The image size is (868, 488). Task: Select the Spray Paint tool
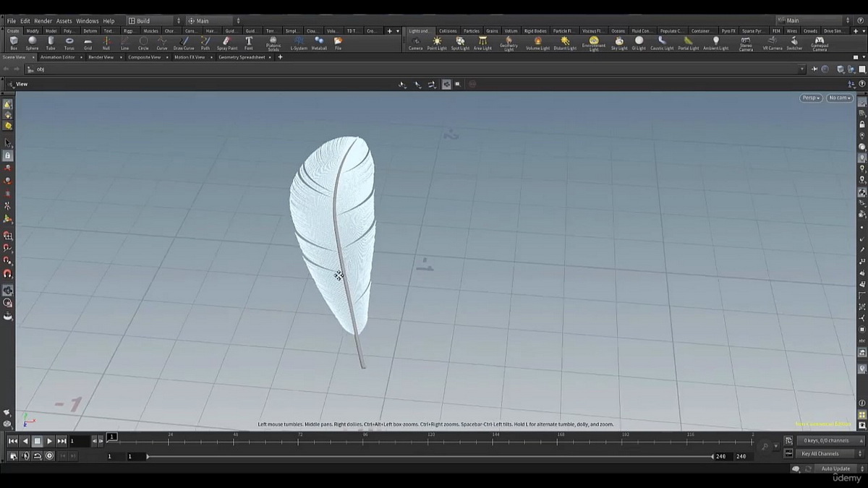226,43
